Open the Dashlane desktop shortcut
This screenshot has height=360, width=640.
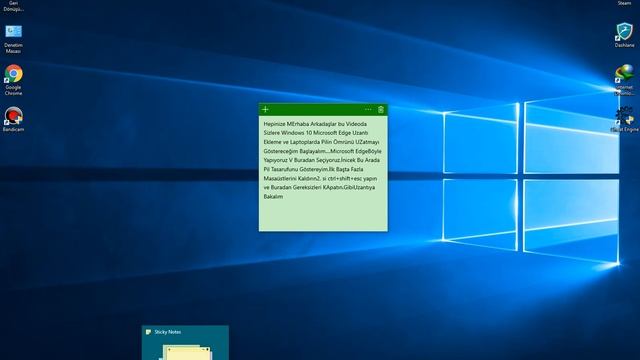[624, 35]
